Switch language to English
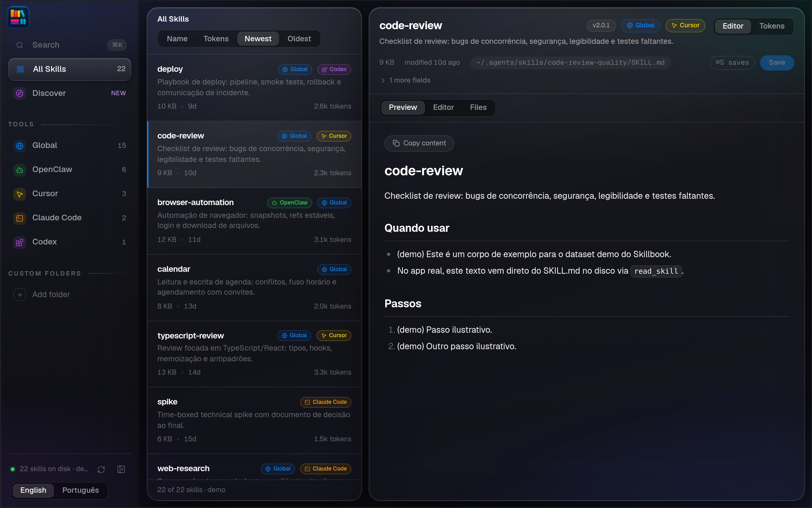 coord(33,491)
